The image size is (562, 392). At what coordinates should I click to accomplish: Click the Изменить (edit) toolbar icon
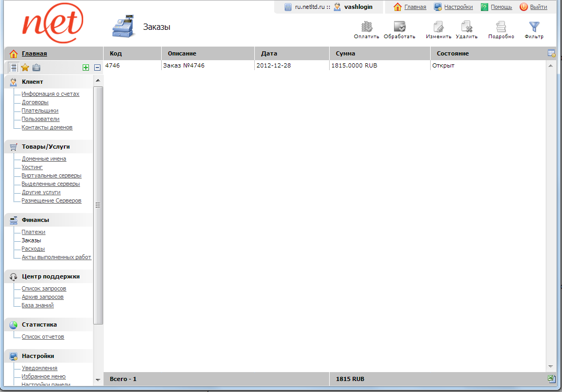pyautogui.click(x=439, y=27)
